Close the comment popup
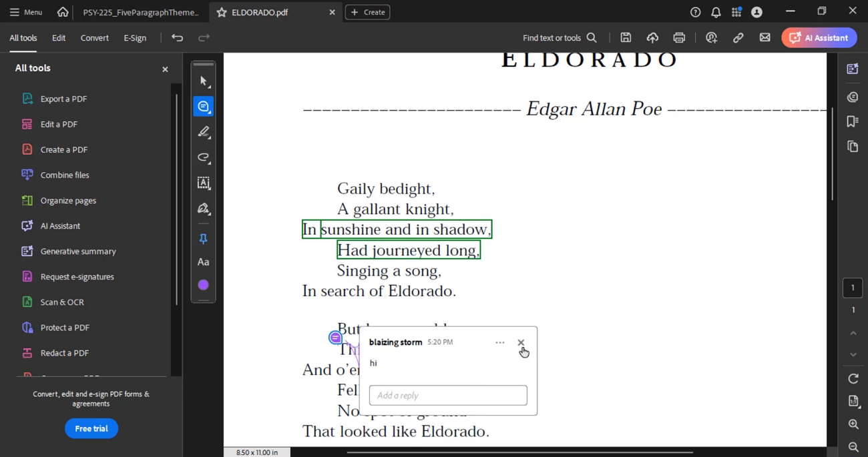The height and width of the screenshot is (457, 868). [521, 342]
